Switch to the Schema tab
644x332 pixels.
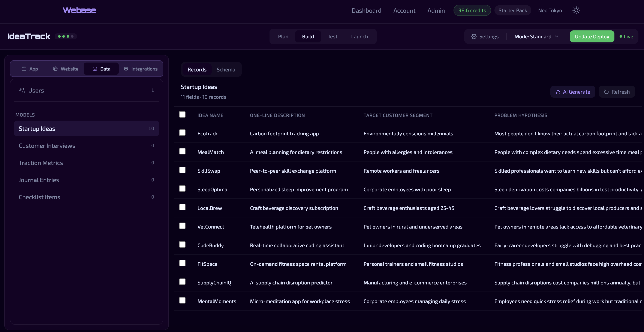click(226, 69)
